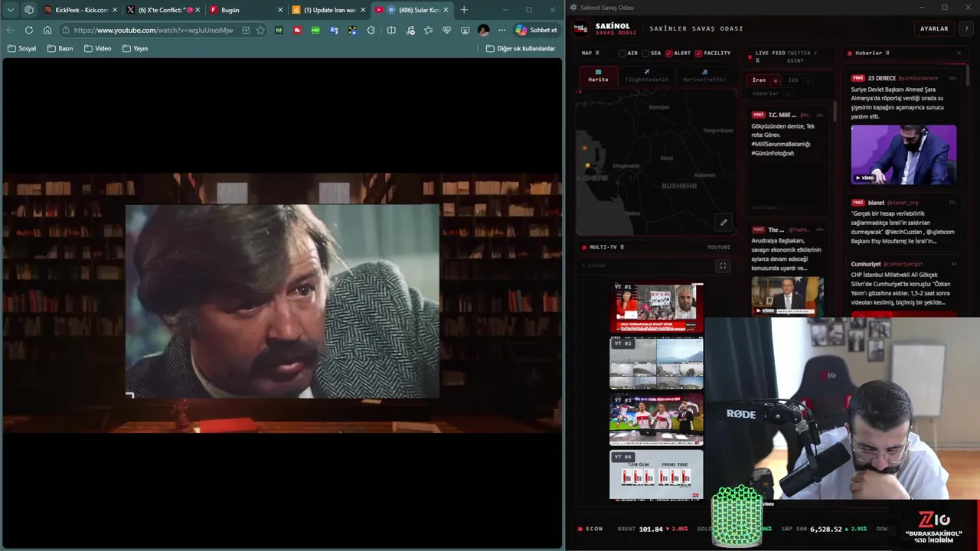Screen dimensions: 980x551
Task: Open the screenshot capture toolbar icon
Action: tap(465, 30)
